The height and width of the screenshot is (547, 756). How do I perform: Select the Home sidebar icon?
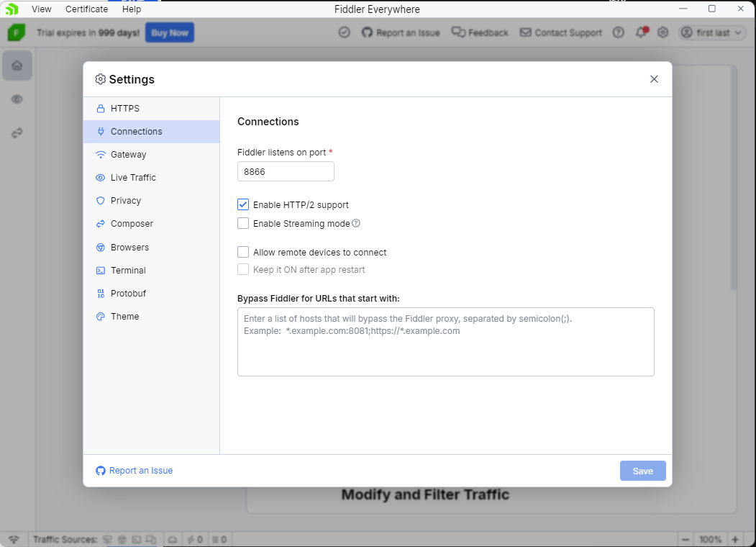click(x=17, y=65)
